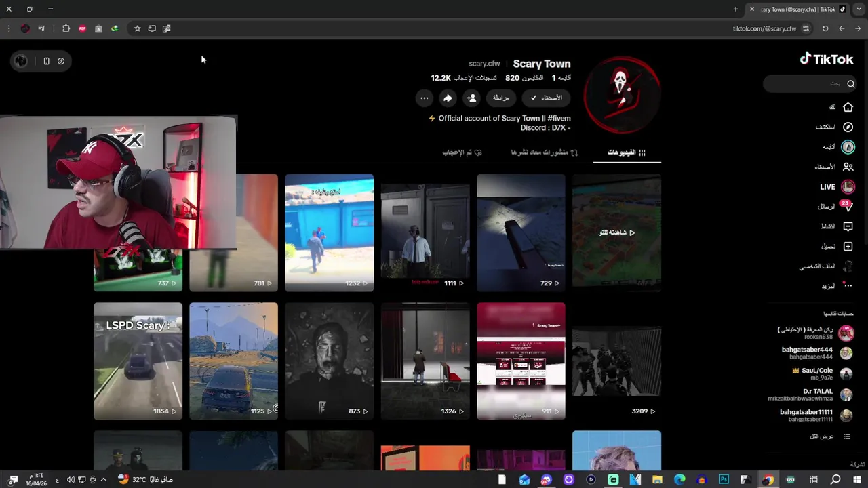Open the Home (لك) feed
This screenshot has height=488, width=868.
[x=841, y=107]
